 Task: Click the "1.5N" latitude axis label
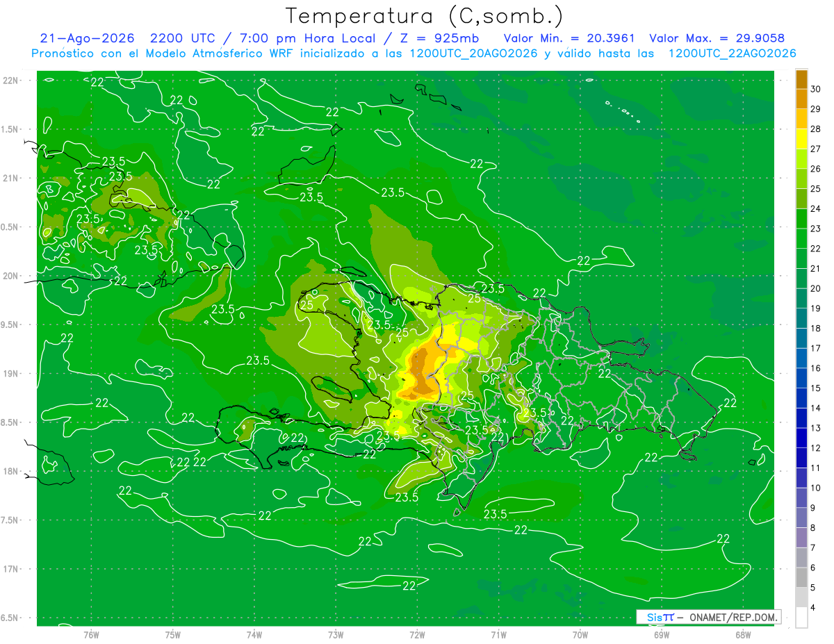click(10, 129)
